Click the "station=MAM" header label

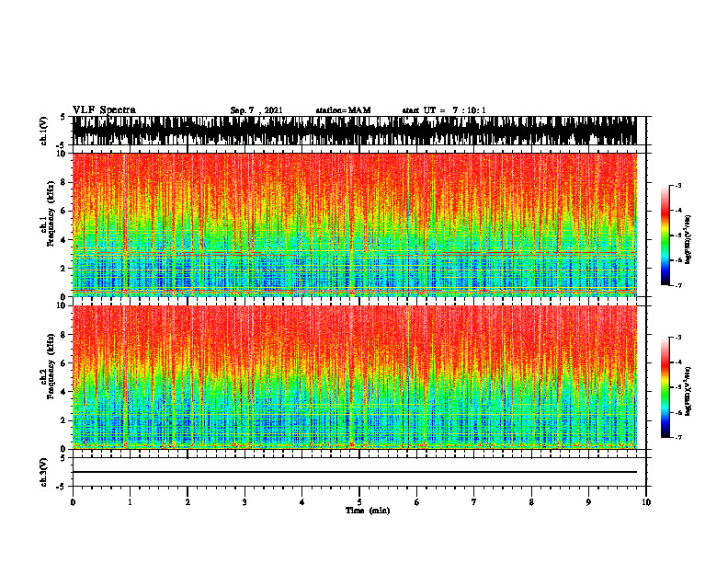344,110
